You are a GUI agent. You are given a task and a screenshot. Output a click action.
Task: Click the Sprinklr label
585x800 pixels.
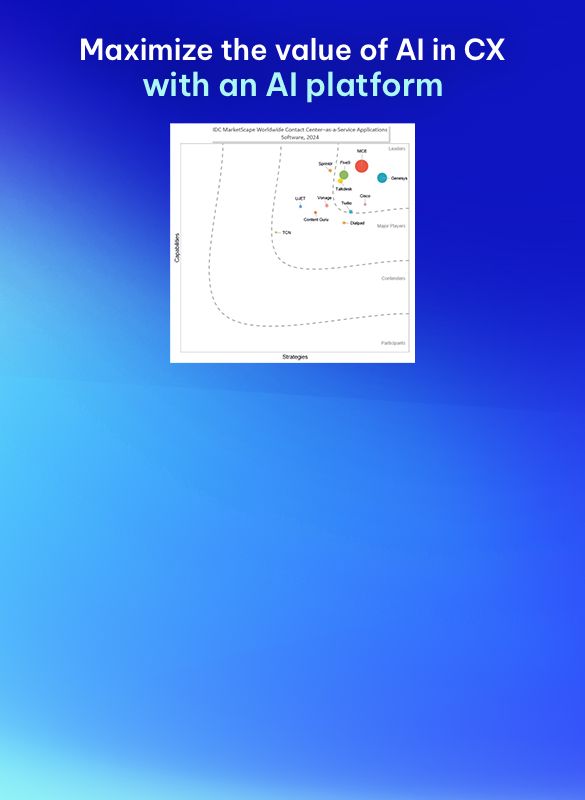pos(325,164)
